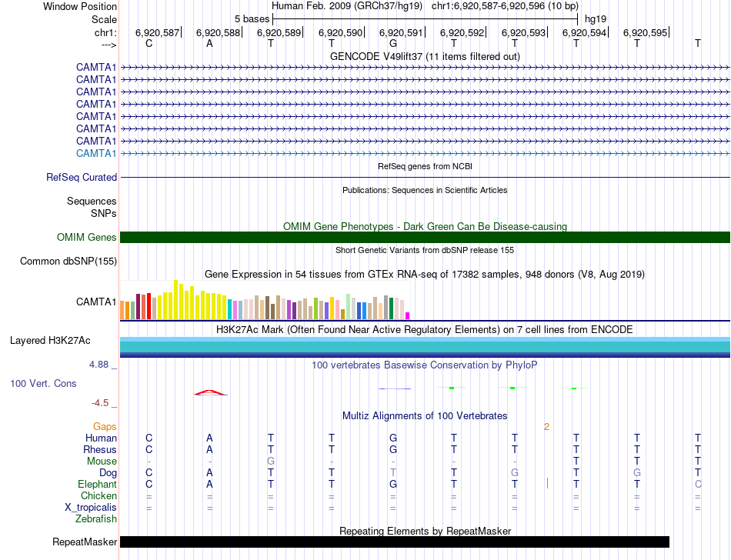Click the Dog species label
Screen dimensions: 731x560
108,473
